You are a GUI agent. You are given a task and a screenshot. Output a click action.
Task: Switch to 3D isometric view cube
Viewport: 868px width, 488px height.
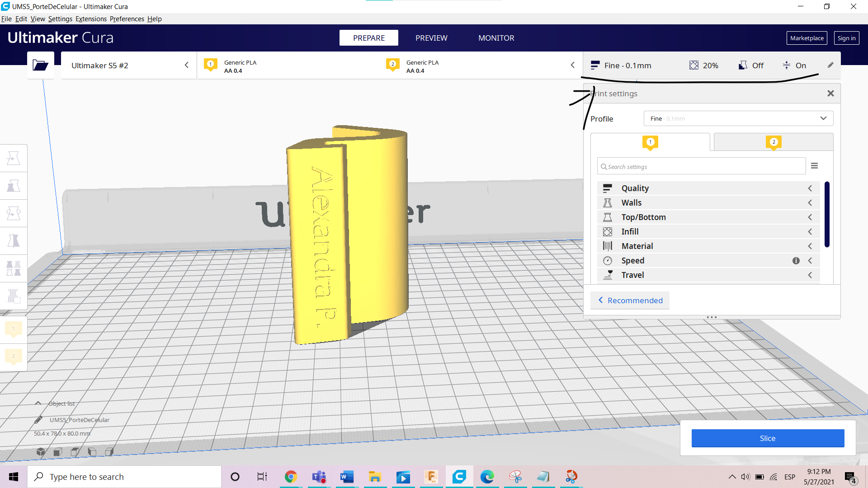pyautogui.click(x=41, y=451)
